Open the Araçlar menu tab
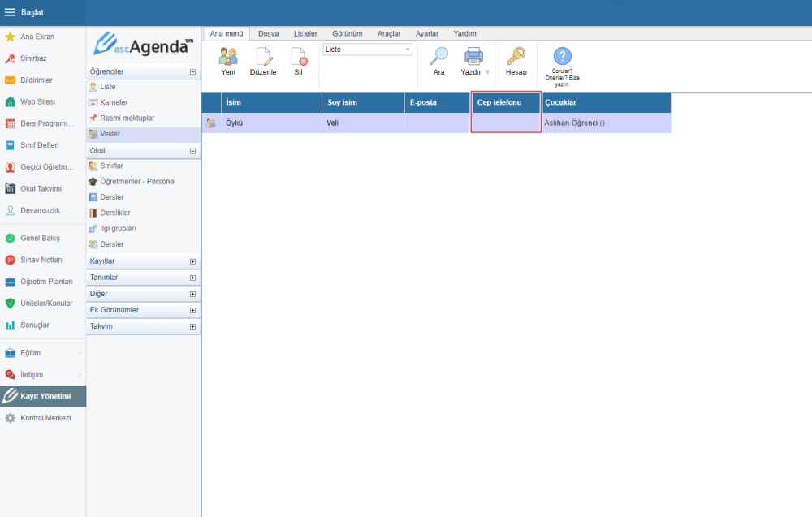This screenshot has height=517, width=812. coord(389,33)
